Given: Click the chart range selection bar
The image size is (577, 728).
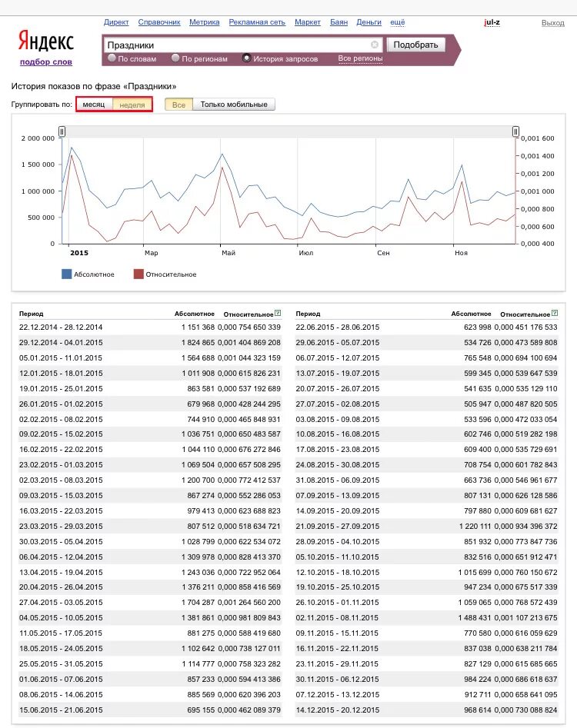Looking at the screenshot, I should click(x=288, y=132).
